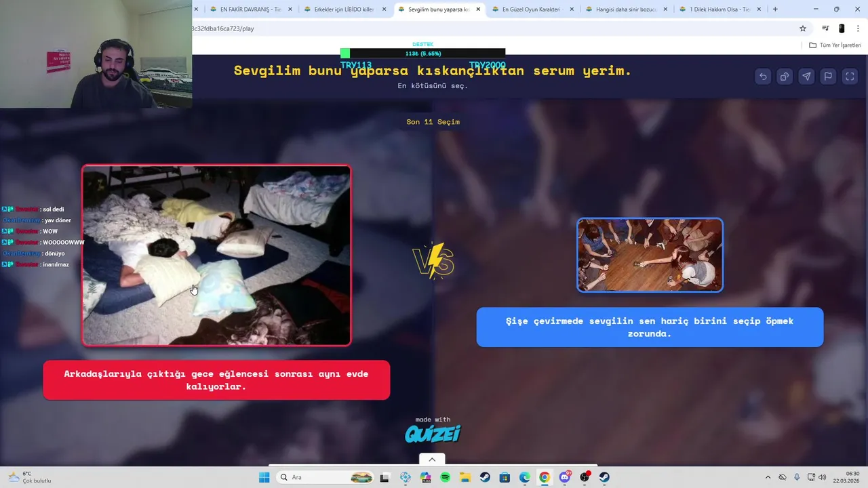This screenshot has height=488, width=868.
Task: Expand the bottom panel with the up chevron
Action: tap(432, 460)
